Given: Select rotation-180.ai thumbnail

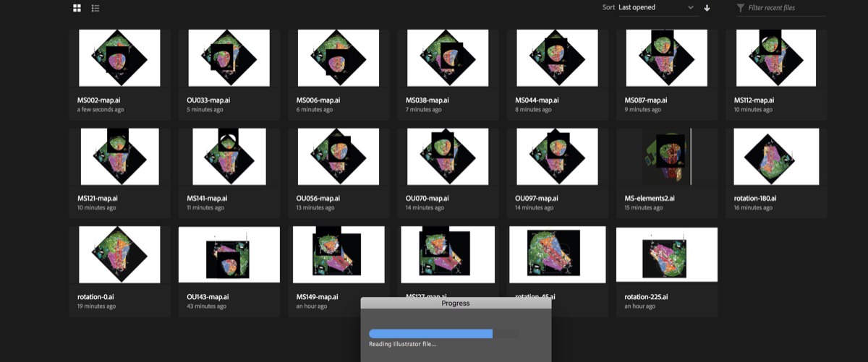Looking at the screenshot, I should 776,158.
